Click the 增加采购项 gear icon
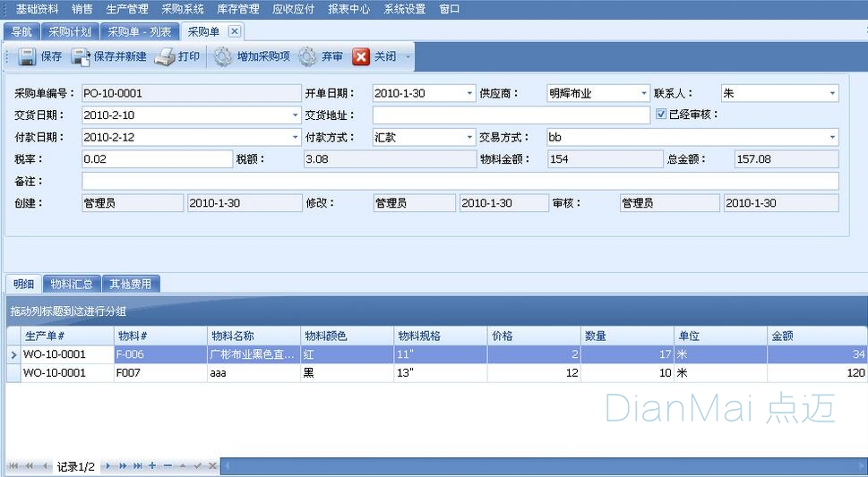The width and height of the screenshot is (868, 477). [x=223, y=57]
